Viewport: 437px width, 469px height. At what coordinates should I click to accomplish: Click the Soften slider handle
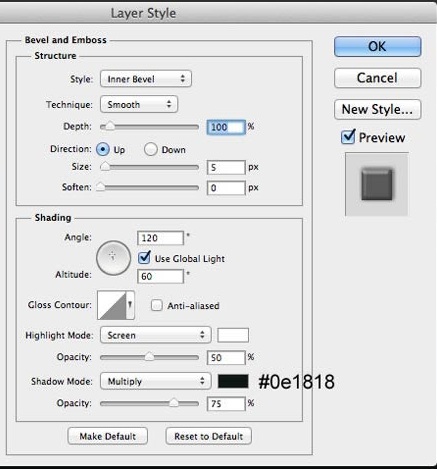tap(100, 187)
